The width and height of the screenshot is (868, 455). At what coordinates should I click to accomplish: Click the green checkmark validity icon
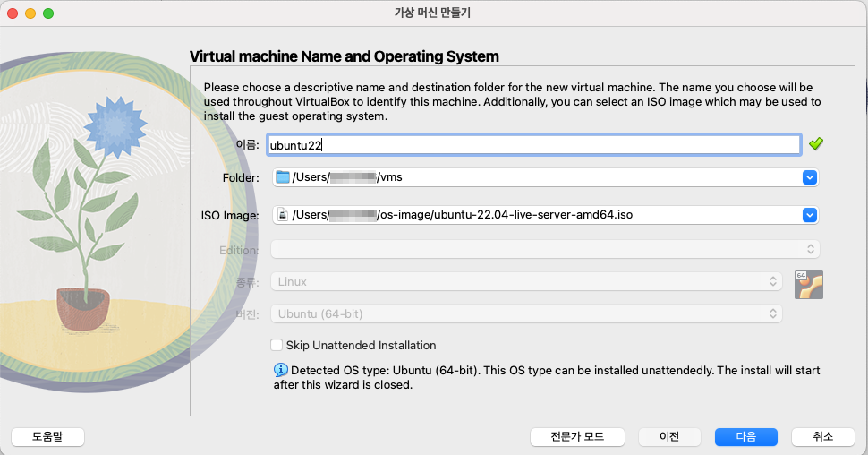pyautogui.click(x=816, y=144)
